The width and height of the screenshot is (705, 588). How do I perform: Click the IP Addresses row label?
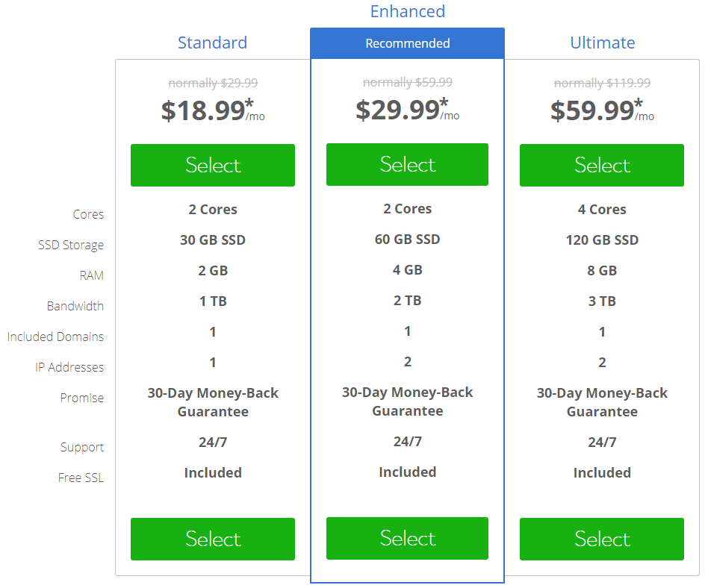click(x=69, y=367)
